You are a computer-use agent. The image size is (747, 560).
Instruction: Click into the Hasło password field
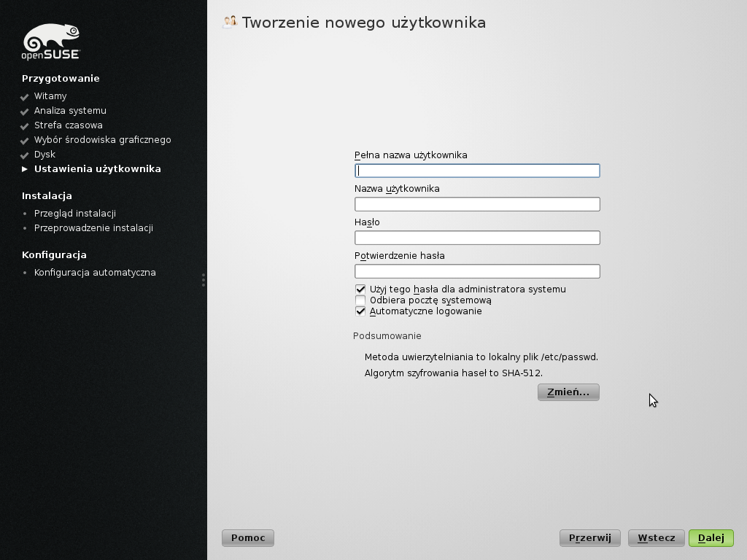pos(477,238)
